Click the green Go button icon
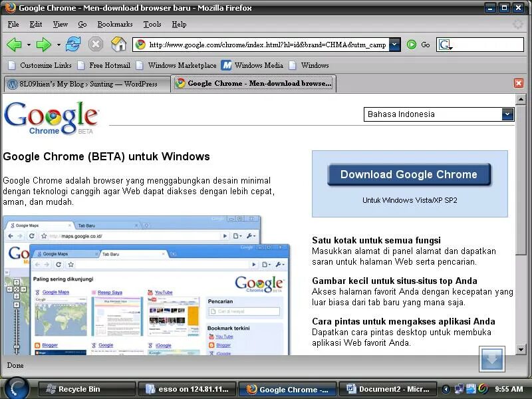The width and height of the screenshot is (532, 399). point(412,45)
